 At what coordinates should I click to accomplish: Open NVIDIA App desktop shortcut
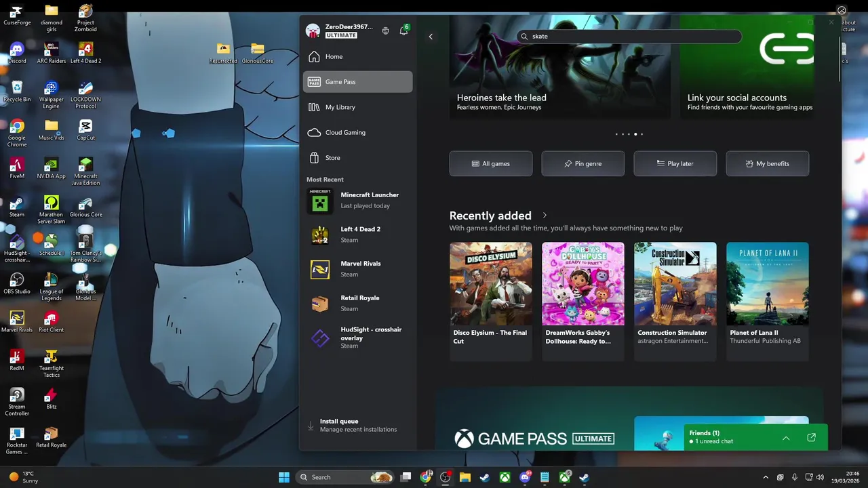[x=52, y=169]
